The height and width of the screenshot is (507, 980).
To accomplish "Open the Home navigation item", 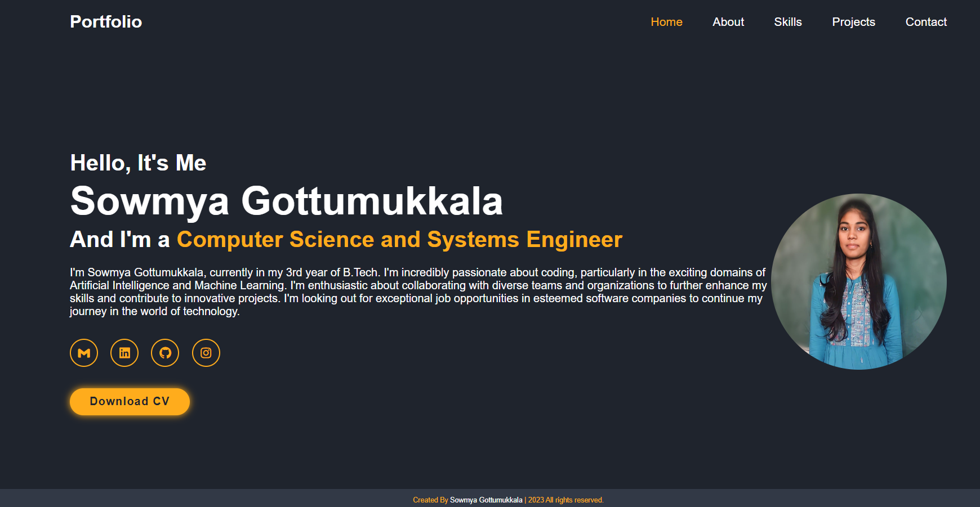I will (x=667, y=22).
